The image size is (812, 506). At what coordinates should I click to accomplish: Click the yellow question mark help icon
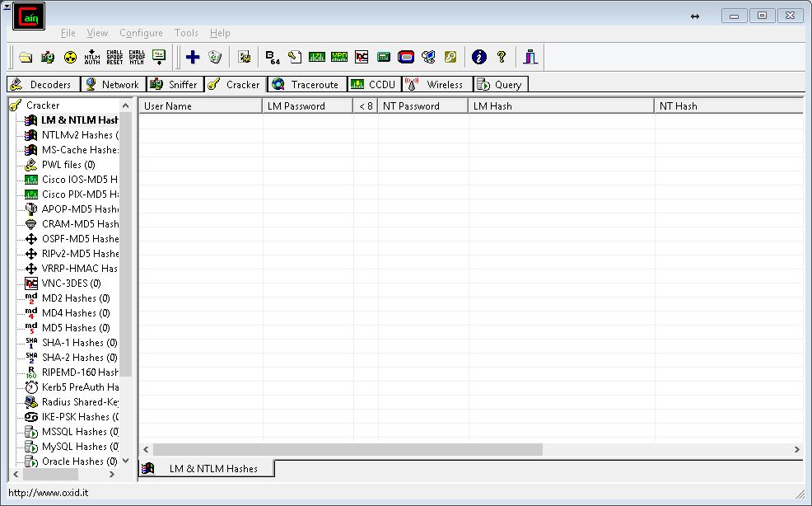coord(502,57)
